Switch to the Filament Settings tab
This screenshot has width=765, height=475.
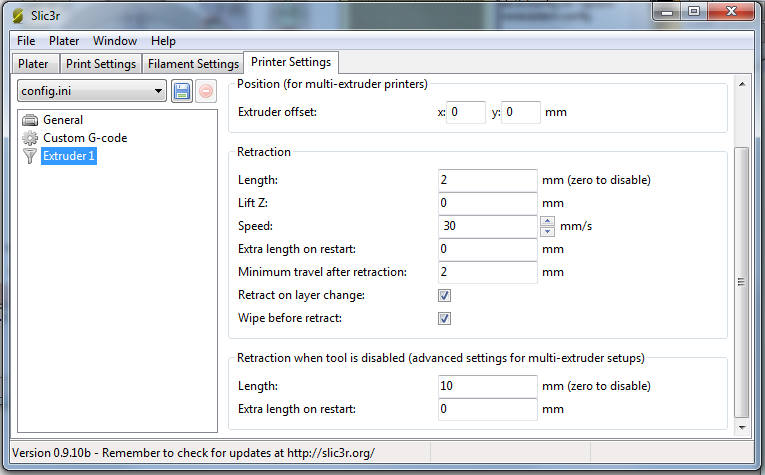coord(193,64)
